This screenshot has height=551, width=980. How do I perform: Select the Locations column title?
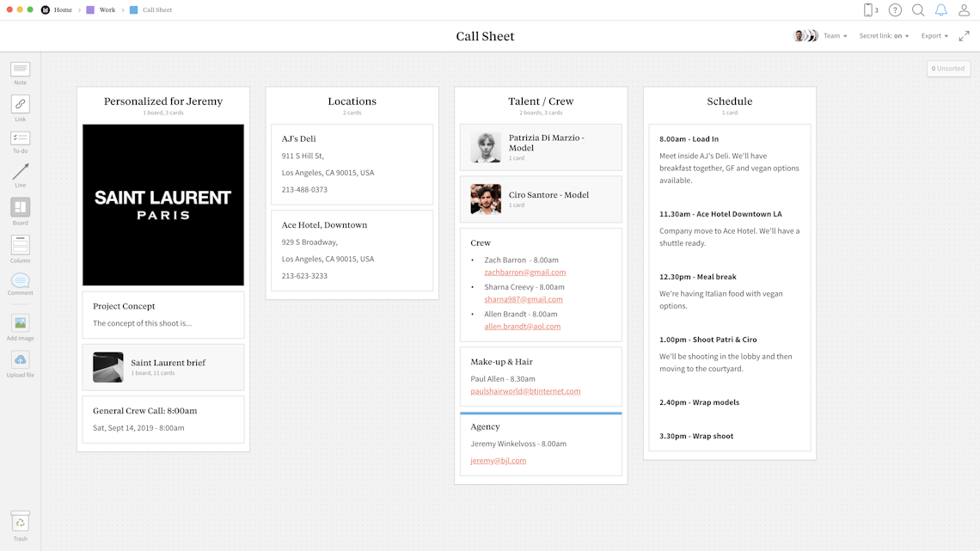(352, 101)
